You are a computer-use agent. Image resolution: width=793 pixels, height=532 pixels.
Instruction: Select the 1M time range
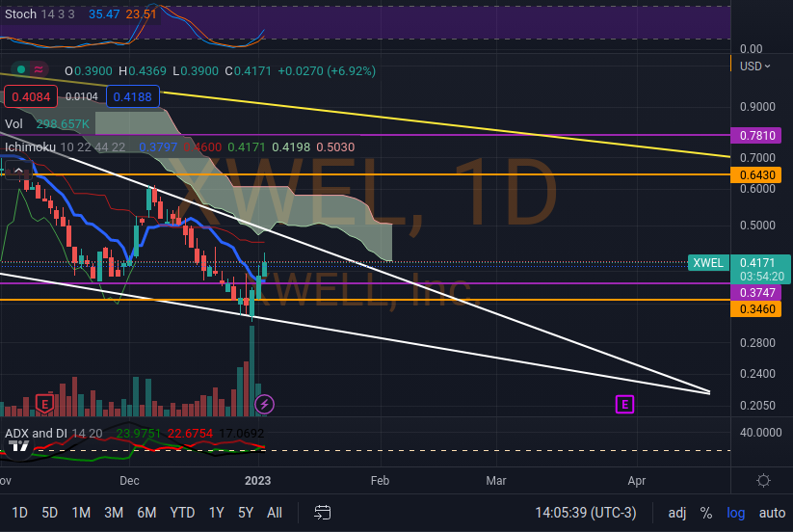[81, 513]
